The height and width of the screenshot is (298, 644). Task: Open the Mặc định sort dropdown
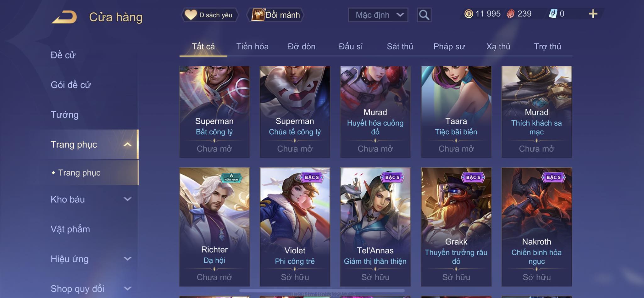[x=378, y=15]
